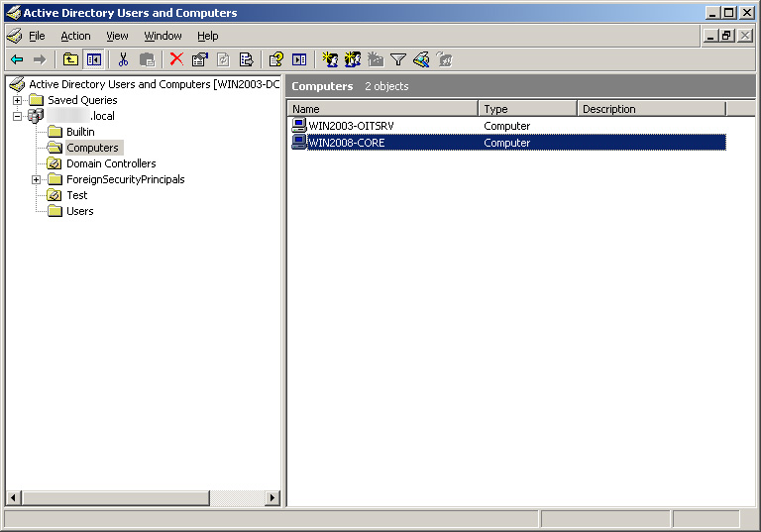Click the WIN2008-CORE computer icon
The width and height of the screenshot is (761, 532).
pos(299,143)
